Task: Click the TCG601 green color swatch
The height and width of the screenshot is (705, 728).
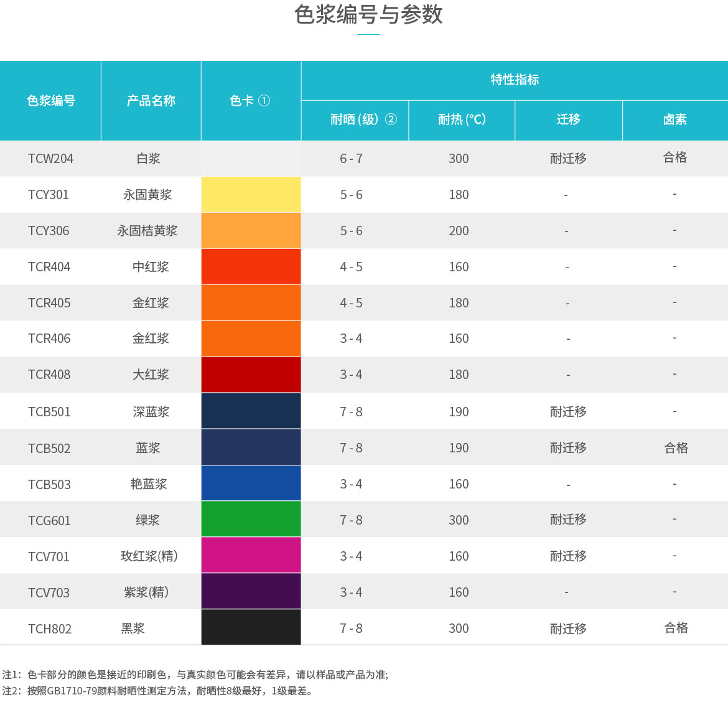Action: [251, 519]
